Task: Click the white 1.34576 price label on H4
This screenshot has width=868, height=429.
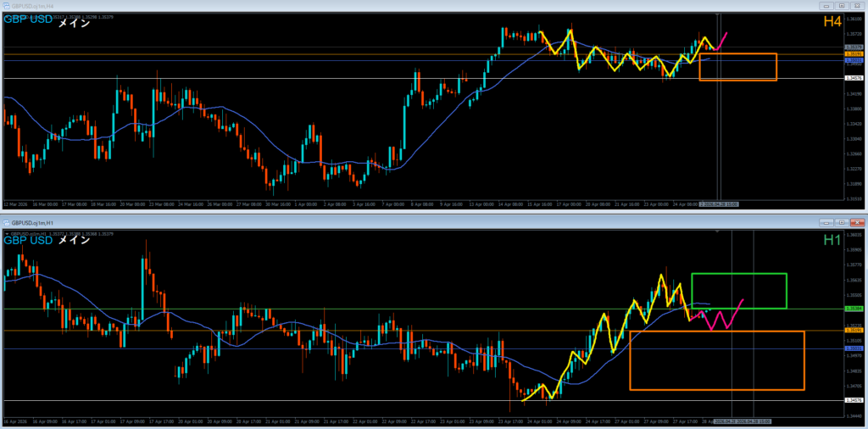Action: tap(854, 79)
